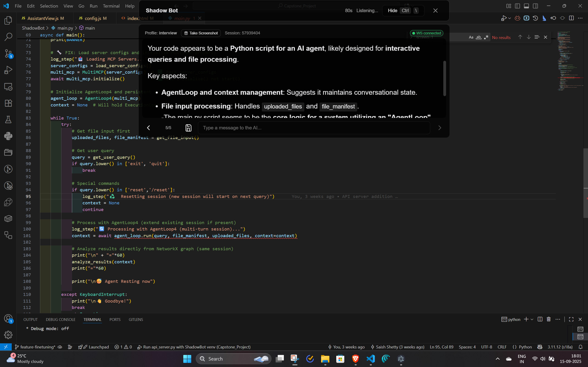This screenshot has height=367, width=588.
Task: Toggle Match Whole Word option
Action: [478, 37]
